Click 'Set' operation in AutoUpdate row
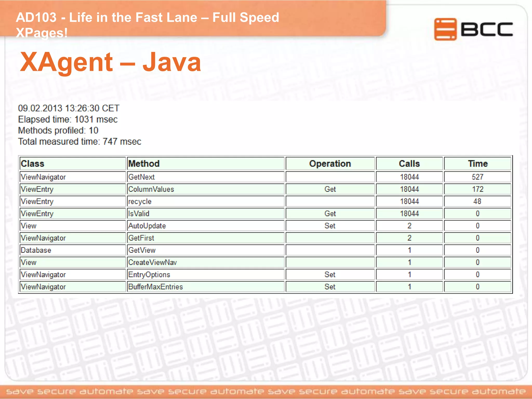The height and width of the screenshot is (399, 532). (330, 226)
